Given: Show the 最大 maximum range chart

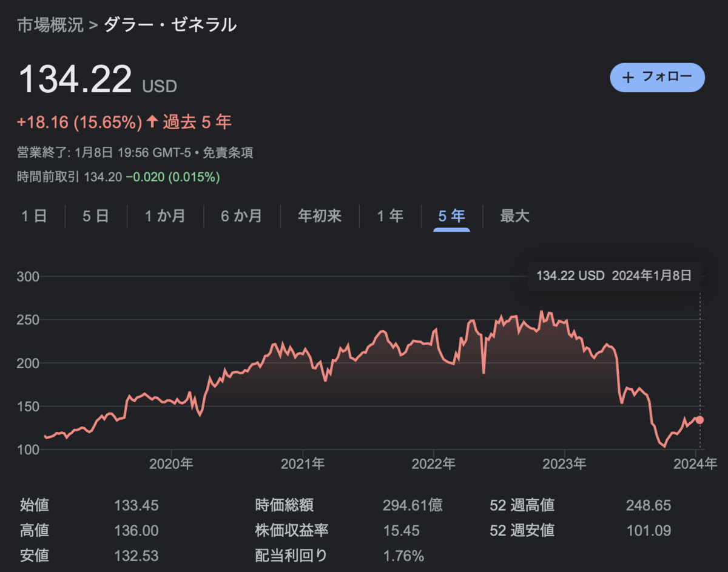Looking at the screenshot, I should point(515,216).
